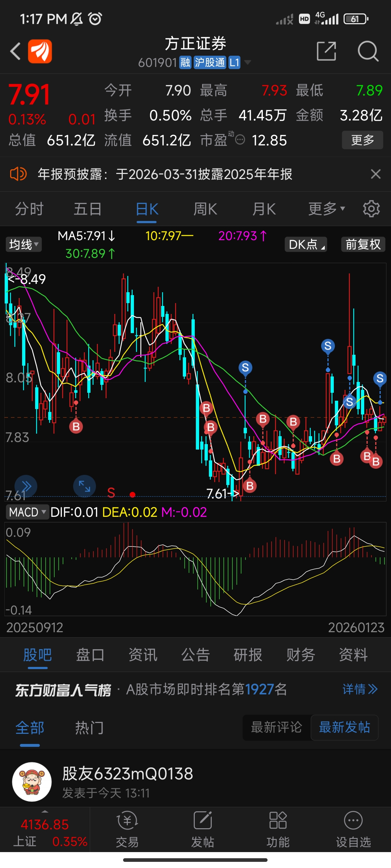Open the 财务 financials tab
Viewport: 391px width, 868px height.
[300, 655]
